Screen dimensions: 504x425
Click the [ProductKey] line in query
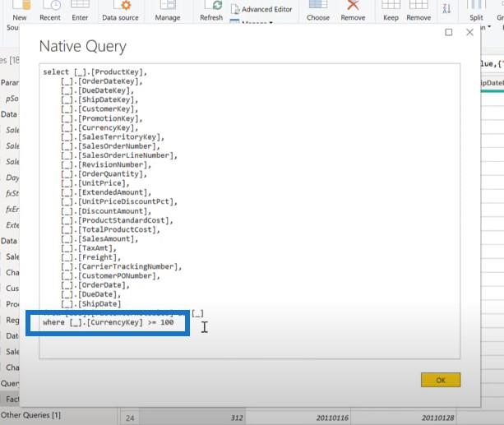(95, 72)
